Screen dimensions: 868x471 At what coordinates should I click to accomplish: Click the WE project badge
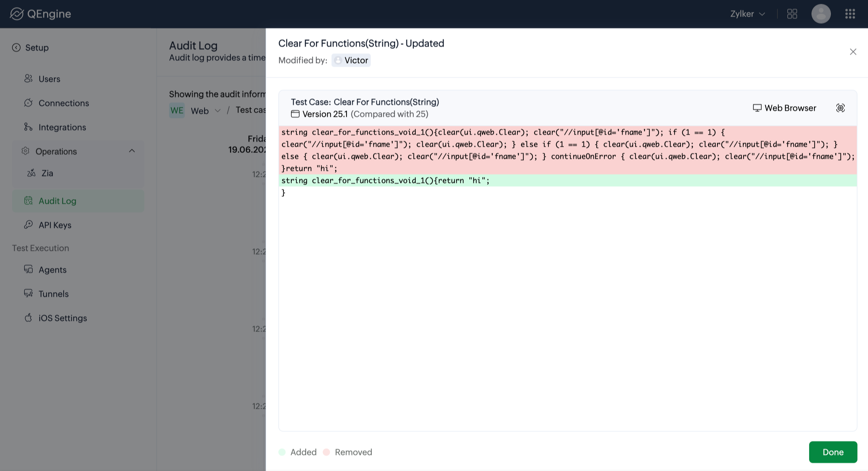click(x=177, y=110)
